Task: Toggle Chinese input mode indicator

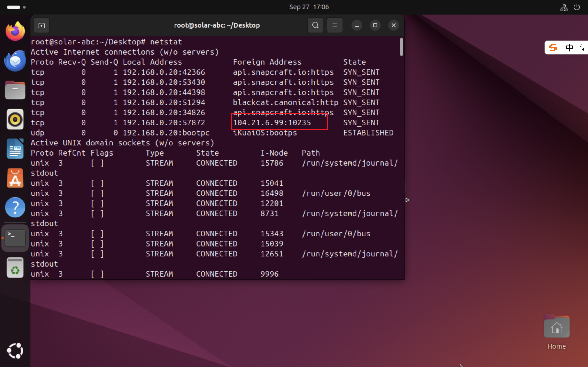Action: click(x=569, y=48)
